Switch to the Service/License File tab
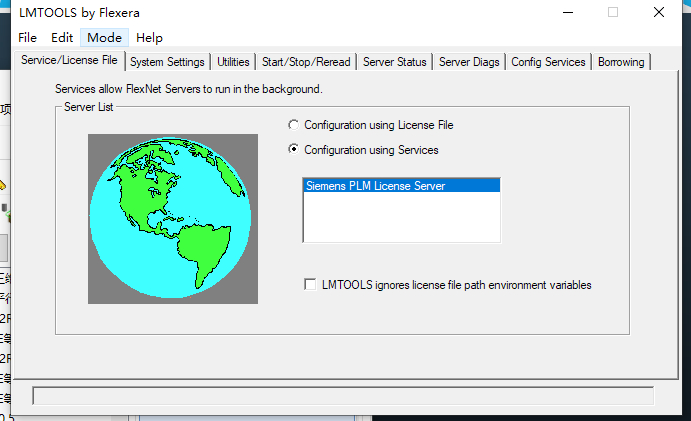Screen dimensions: 691x421 click(69, 60)
